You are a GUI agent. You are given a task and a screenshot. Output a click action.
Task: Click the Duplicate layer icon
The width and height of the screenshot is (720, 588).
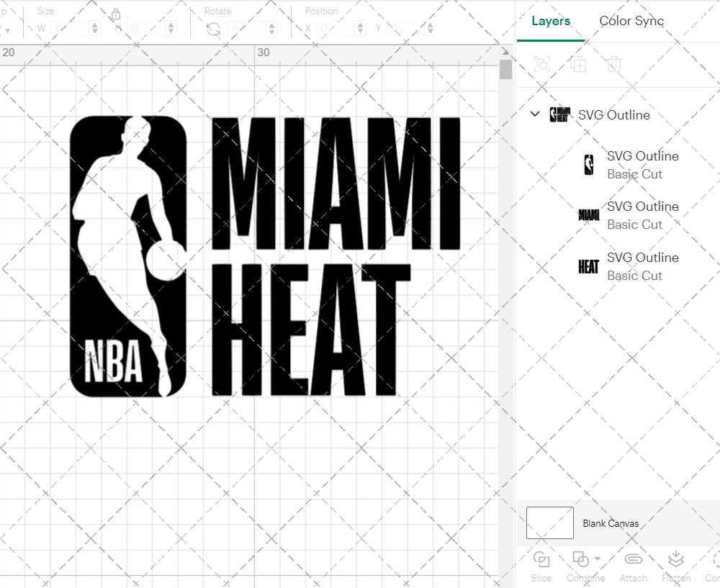pos(578,64)
